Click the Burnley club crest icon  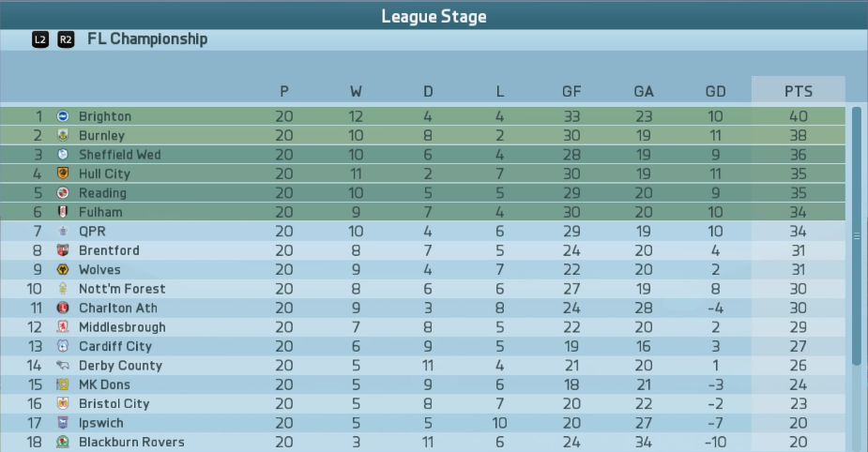[x=63, y=135]
